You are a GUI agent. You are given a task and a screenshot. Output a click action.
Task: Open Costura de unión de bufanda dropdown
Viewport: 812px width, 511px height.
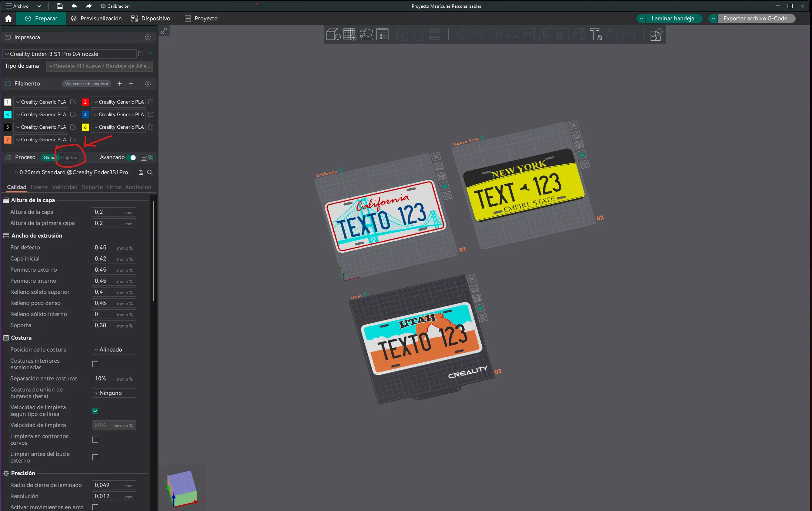(114, 393)
